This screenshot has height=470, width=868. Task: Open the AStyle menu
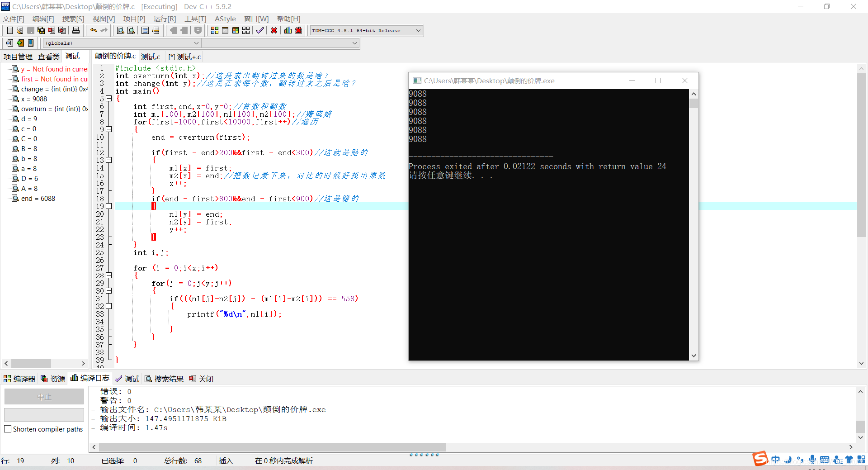pyautogui.click(x=225, y=19)
